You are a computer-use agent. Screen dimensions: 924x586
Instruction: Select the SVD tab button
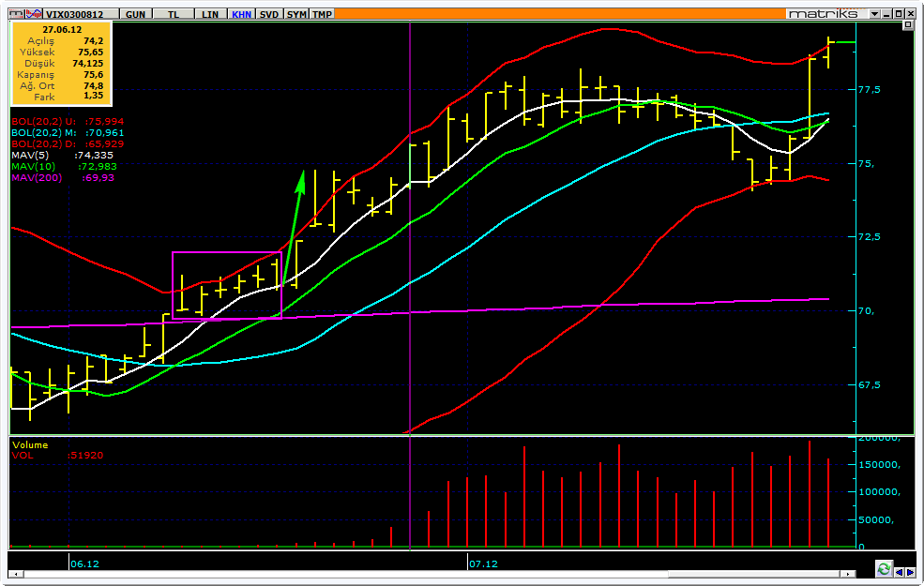click(269, 14)
